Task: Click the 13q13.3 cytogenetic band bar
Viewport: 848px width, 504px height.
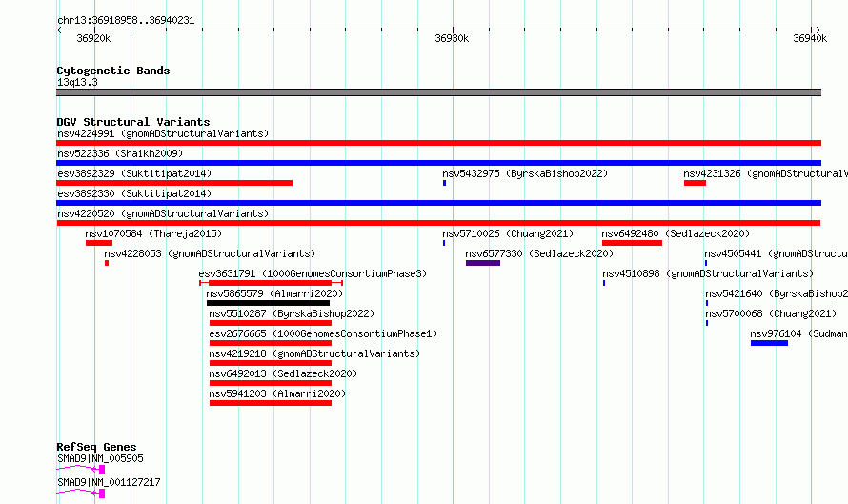Action: click(438, 92)
